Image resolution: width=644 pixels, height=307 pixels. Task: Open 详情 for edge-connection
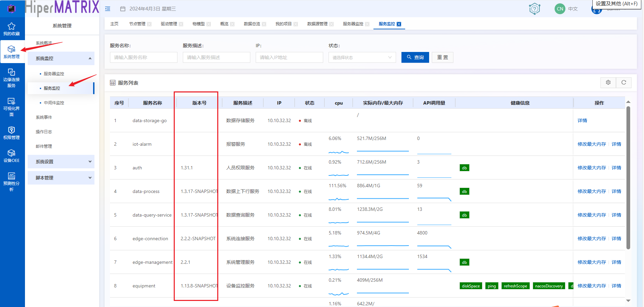click(616, 239)
